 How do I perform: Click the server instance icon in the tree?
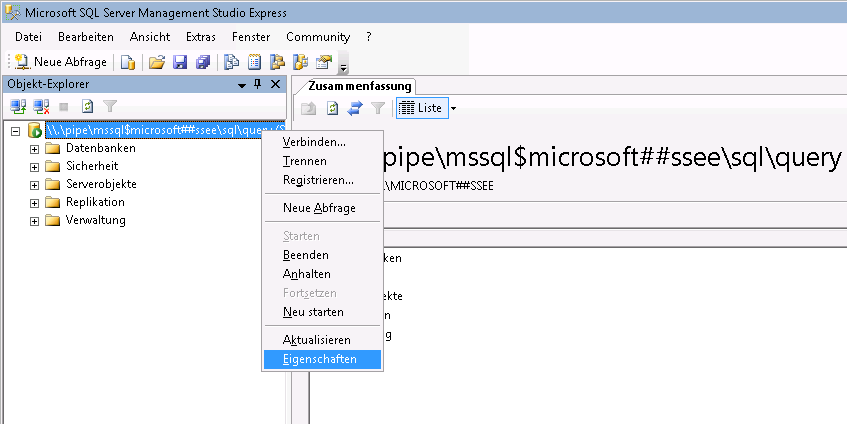click(x=35, y=130)
